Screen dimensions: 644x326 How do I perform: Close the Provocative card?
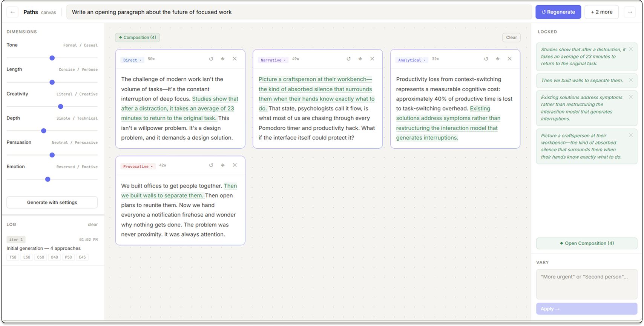[235, 165]
